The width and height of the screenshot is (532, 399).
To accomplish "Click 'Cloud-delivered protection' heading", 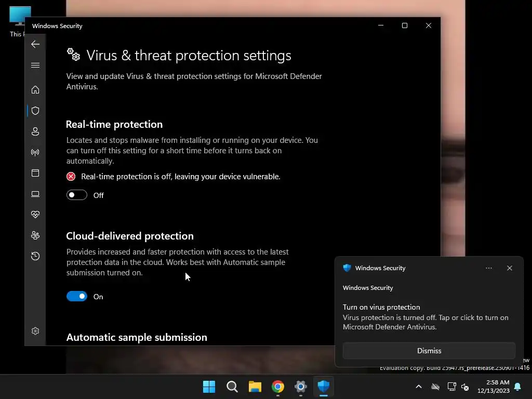I will [x=130, y=236].
